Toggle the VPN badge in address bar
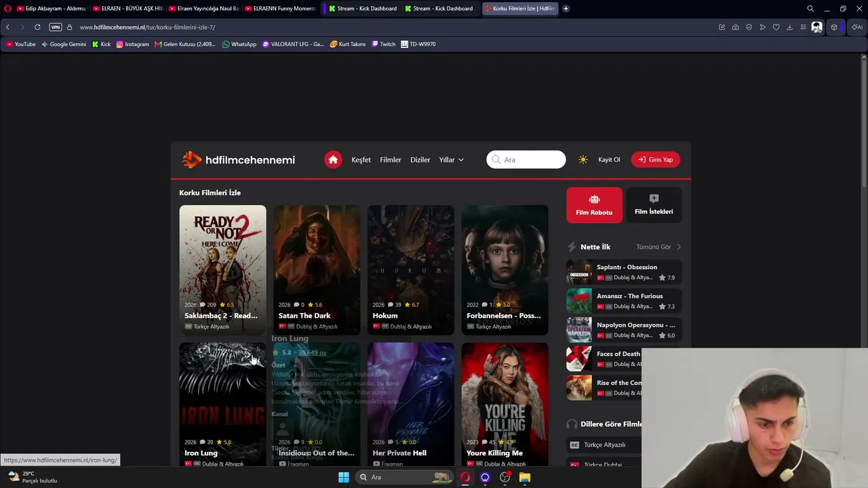Image resolution: width=868 pixels, height=488 pixels. pyautogui.click(x=56, y=27)
